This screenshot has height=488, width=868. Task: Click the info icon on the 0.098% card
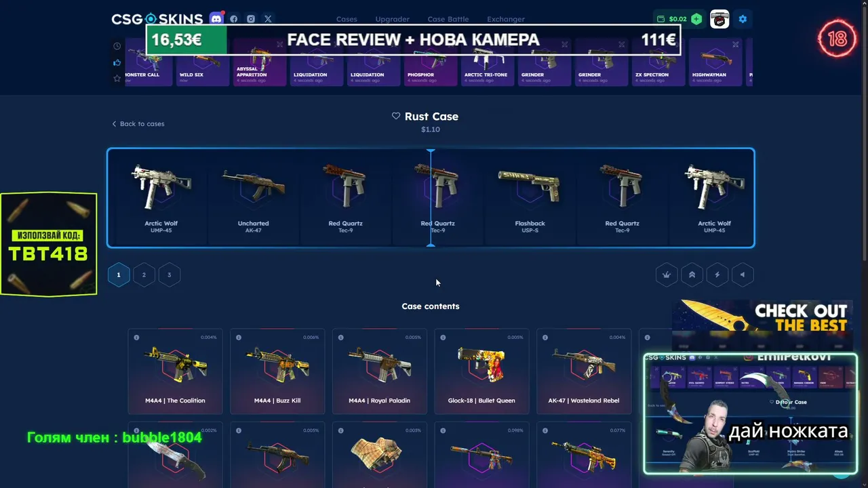443,430
